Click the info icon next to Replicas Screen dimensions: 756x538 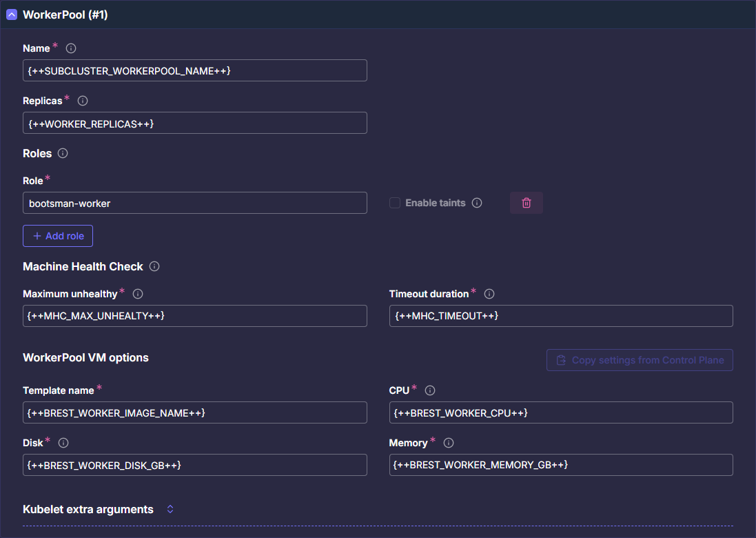click(82, 101)
